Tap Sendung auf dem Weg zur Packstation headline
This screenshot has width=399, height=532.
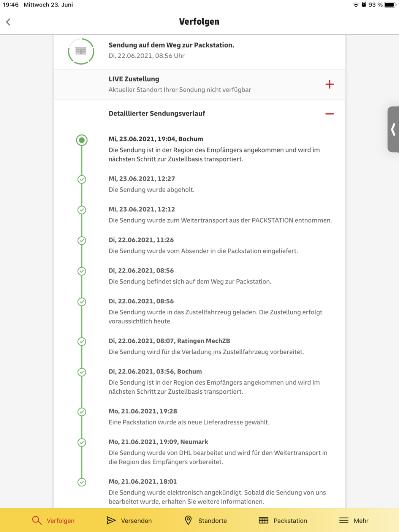(171, 45)
